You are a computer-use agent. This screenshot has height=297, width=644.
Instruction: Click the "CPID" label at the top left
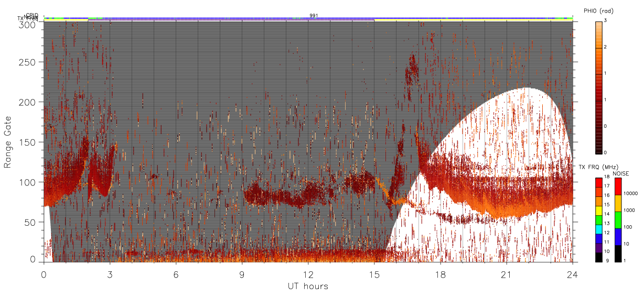31,15
